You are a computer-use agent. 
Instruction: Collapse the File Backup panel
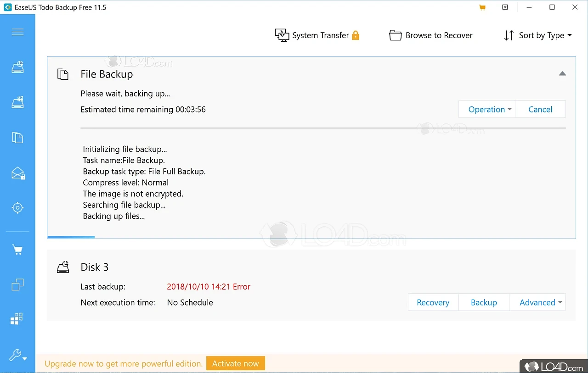point(562,73)
